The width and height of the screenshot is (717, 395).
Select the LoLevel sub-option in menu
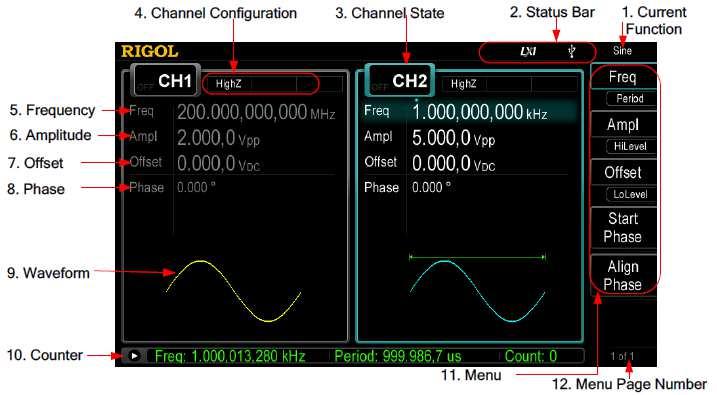coord(630,194)
